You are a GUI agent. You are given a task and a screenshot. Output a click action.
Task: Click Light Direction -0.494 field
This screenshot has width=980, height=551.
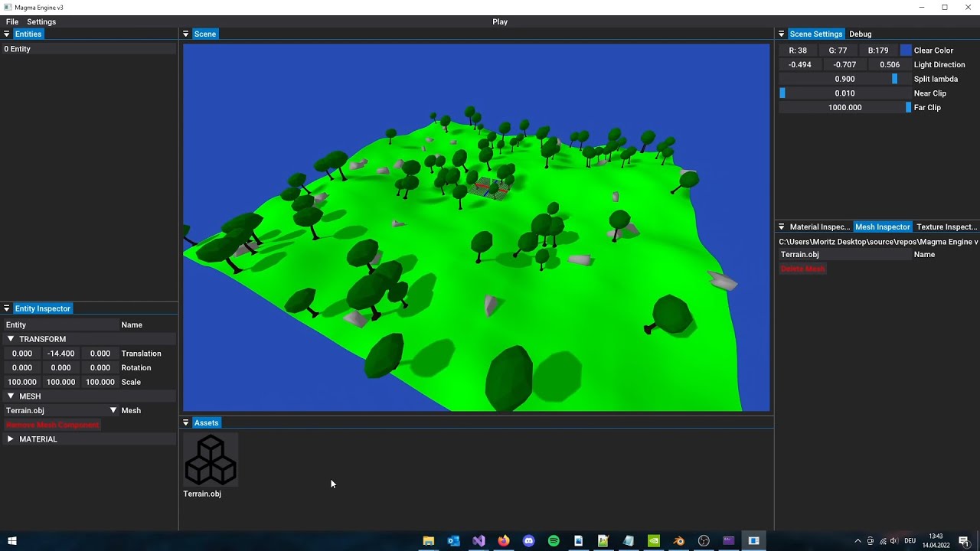coord(800,65)
